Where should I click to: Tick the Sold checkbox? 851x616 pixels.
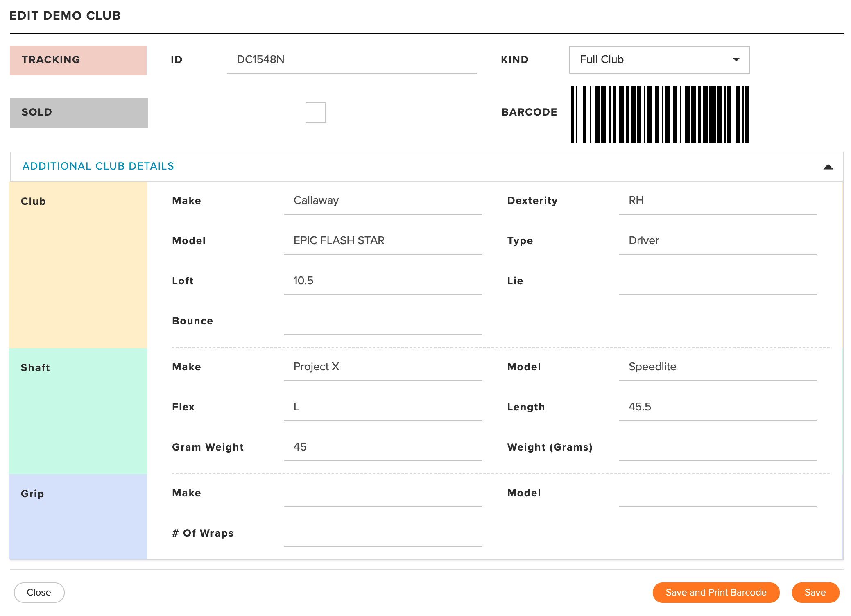[315, 113]
